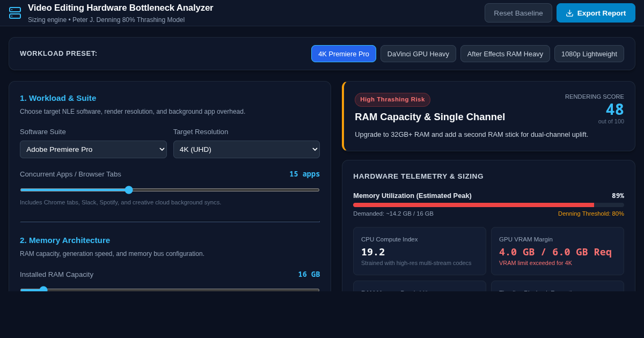The width and height of the screenshot is (644, 338).
Task: Click the 15 apps value
Action: tap(304, 174)
